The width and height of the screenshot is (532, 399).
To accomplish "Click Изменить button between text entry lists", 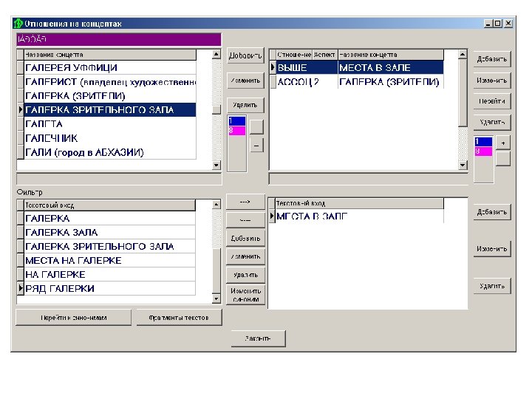I will [245, 257].
